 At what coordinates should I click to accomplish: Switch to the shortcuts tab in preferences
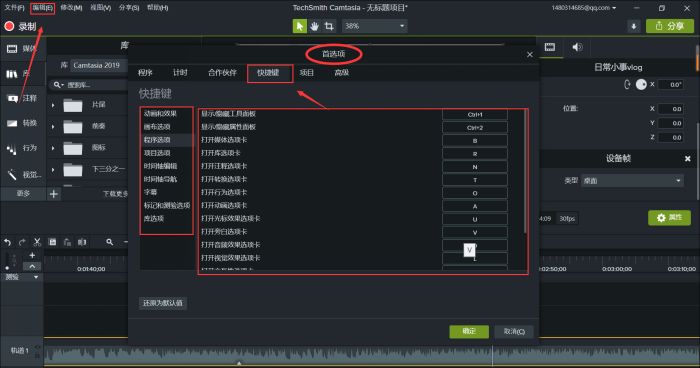pyautogui.click(x=268, y=73)
